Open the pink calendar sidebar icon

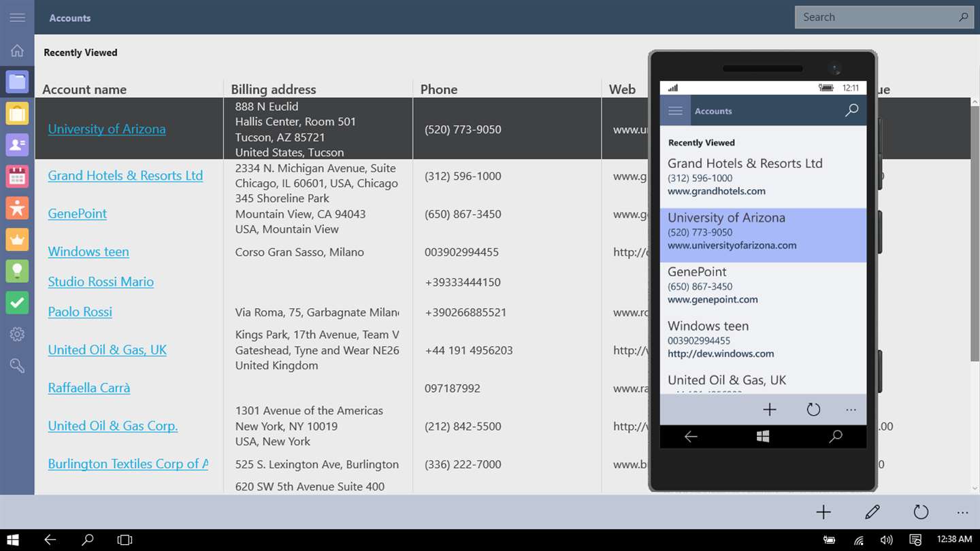pyautogui.click(x=17, y=176)
